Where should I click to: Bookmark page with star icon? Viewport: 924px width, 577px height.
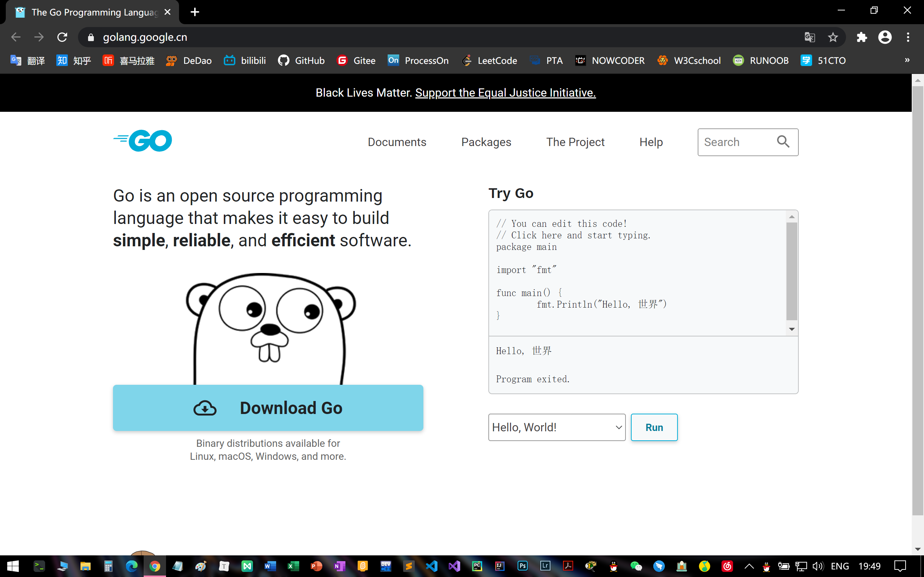coord(833,38)
